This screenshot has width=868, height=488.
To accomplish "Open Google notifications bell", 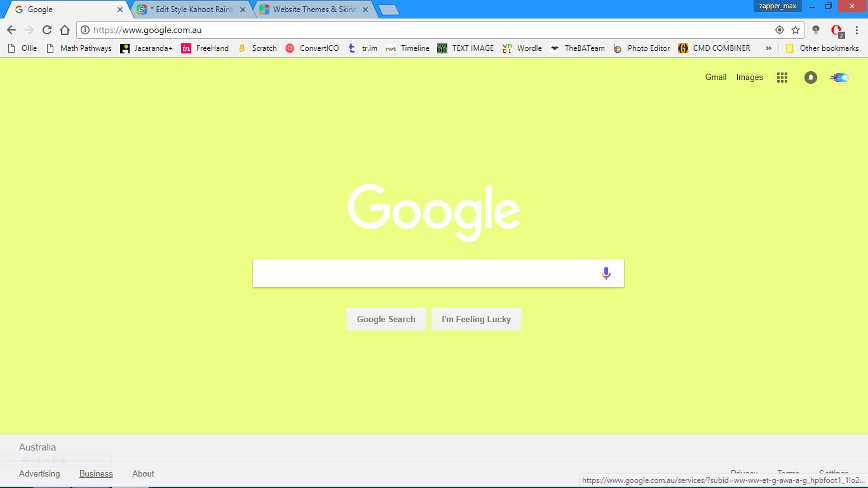I will [811, 78].
